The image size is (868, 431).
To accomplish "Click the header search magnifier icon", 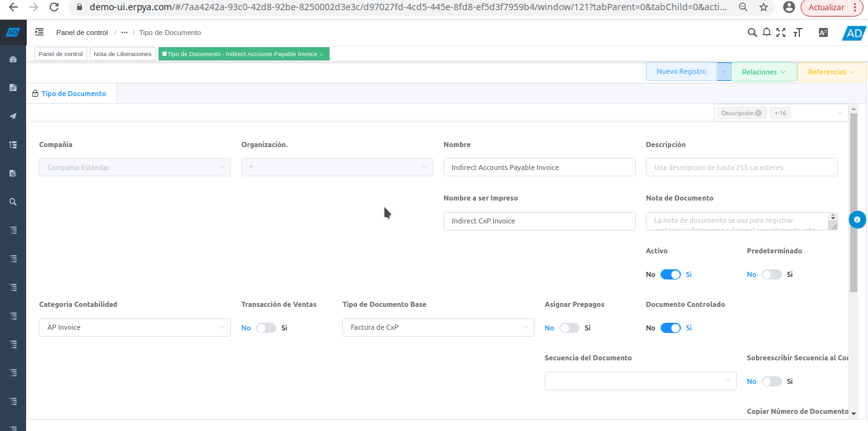I will point(752,32).
